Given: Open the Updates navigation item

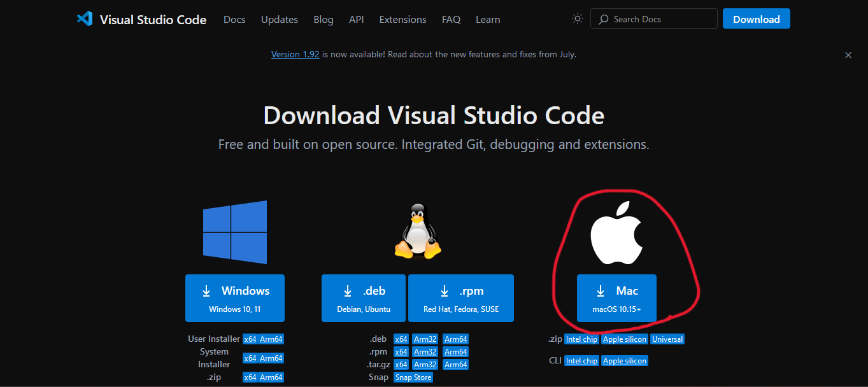Looking at the screenshot, I should click(x=280, y=19).
